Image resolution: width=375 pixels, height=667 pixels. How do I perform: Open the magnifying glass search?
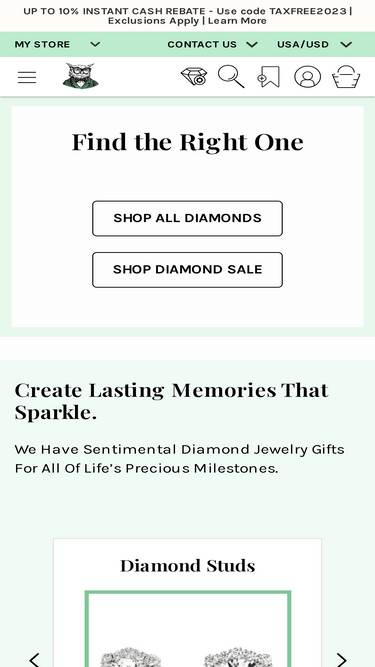[x=231, y=77]
